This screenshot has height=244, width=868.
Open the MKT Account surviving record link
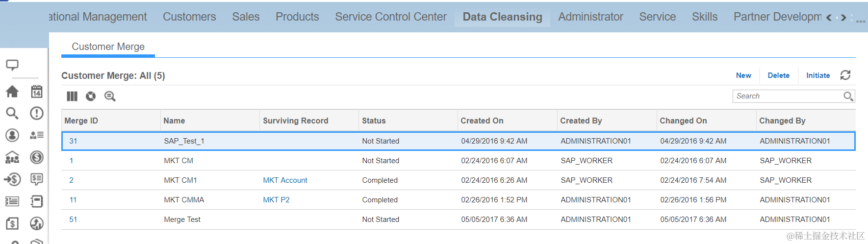pos(285,180)
